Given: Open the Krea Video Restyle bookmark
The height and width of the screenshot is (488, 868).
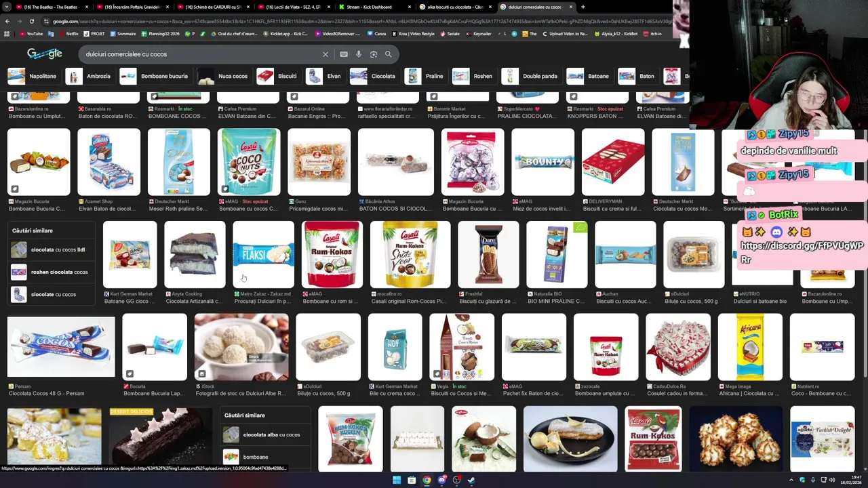Looking at the screenshot, I should pyautogui.click(x=414, y=33).
